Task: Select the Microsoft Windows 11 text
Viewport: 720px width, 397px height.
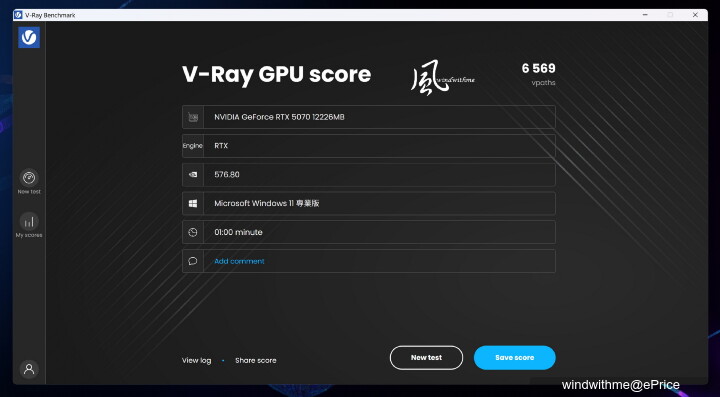Action: [267, 203]
